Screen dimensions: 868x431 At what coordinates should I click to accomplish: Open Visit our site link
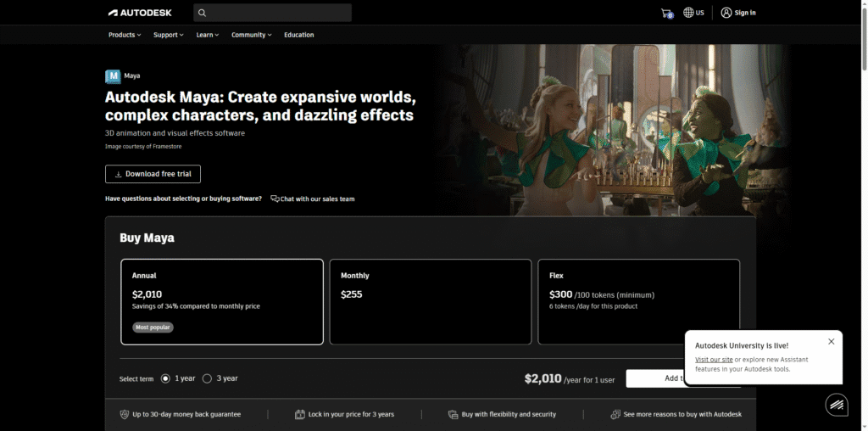click(714, 360)
